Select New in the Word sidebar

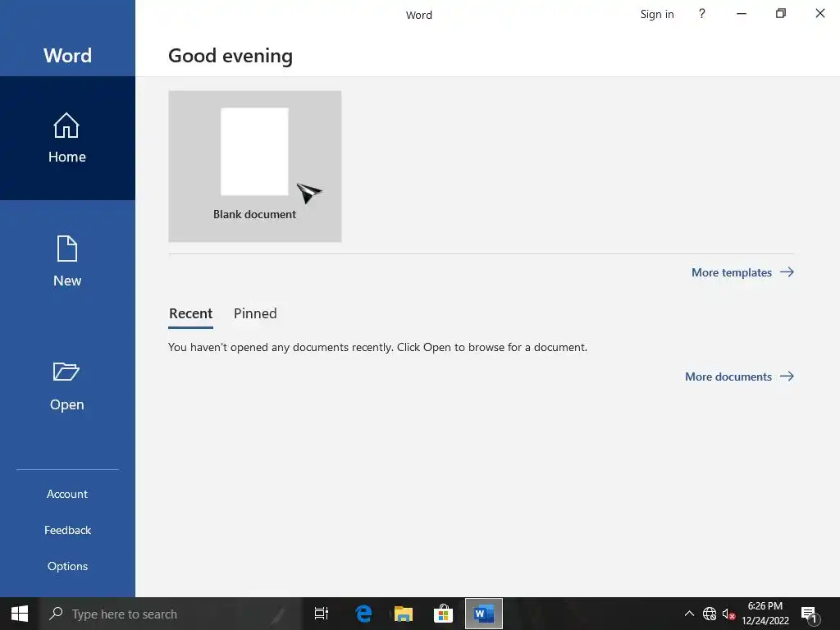click(x=67, y=262)
